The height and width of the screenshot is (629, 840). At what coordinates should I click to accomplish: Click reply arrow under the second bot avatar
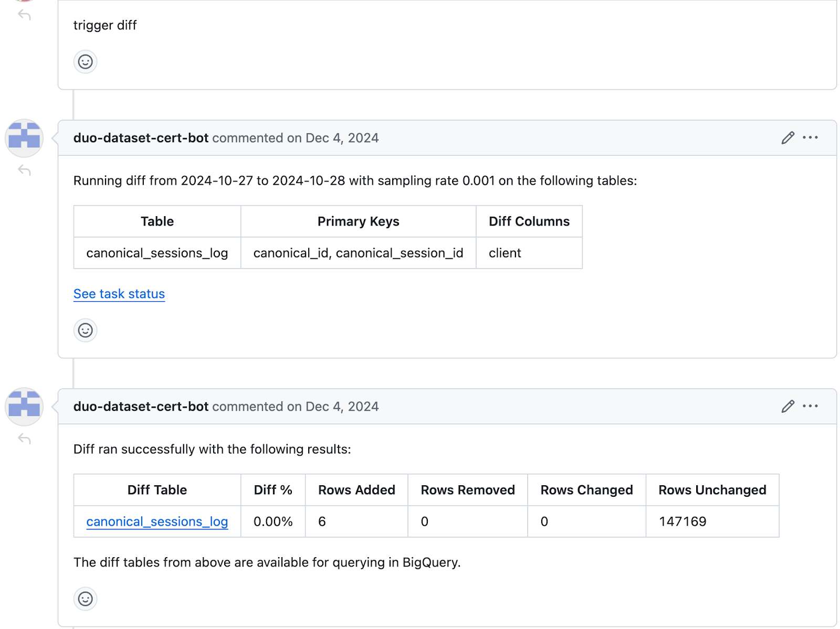(24, 439)
